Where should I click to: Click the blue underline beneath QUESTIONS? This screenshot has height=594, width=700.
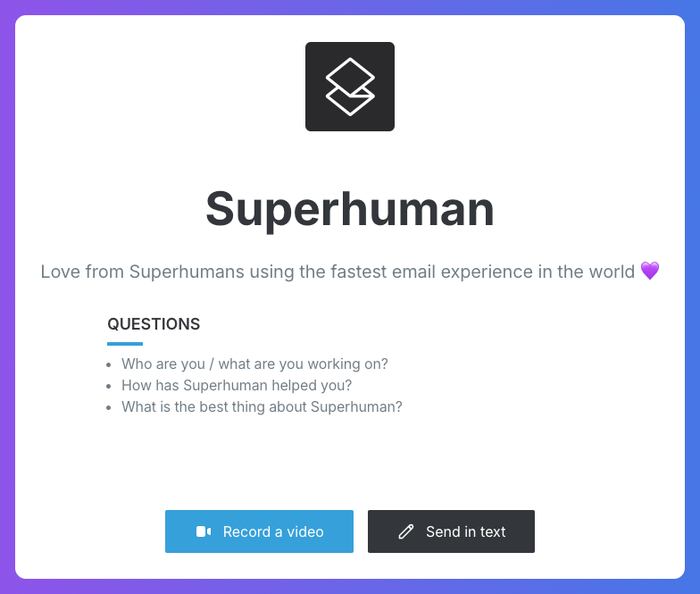[125, 344]
